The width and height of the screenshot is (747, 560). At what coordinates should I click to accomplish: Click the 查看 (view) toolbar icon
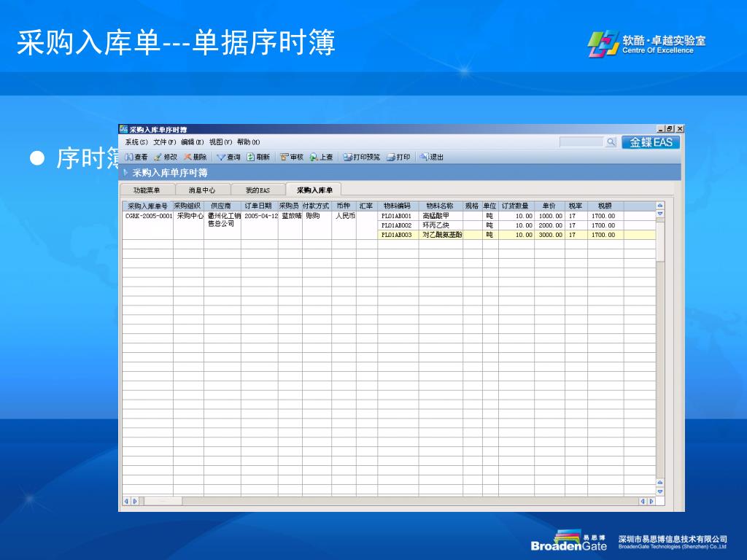[128, 157]
